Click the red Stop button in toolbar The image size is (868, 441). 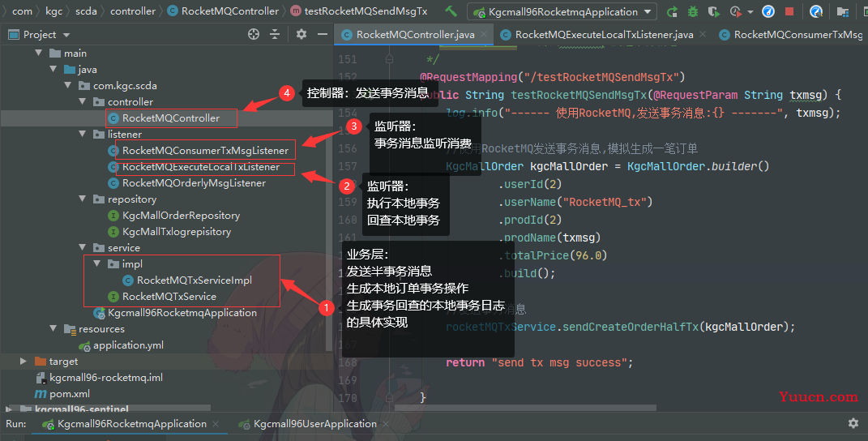[x=790, y=11]
